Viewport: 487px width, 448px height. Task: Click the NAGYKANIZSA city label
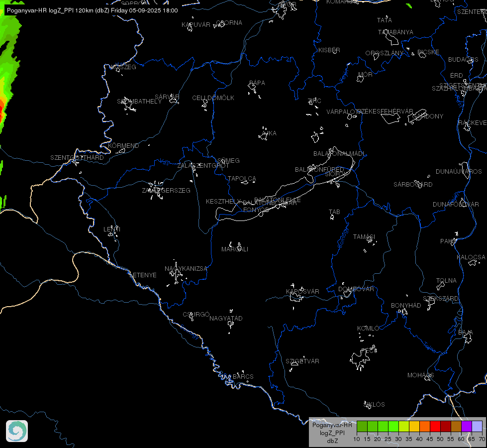(x=186, y=269)
